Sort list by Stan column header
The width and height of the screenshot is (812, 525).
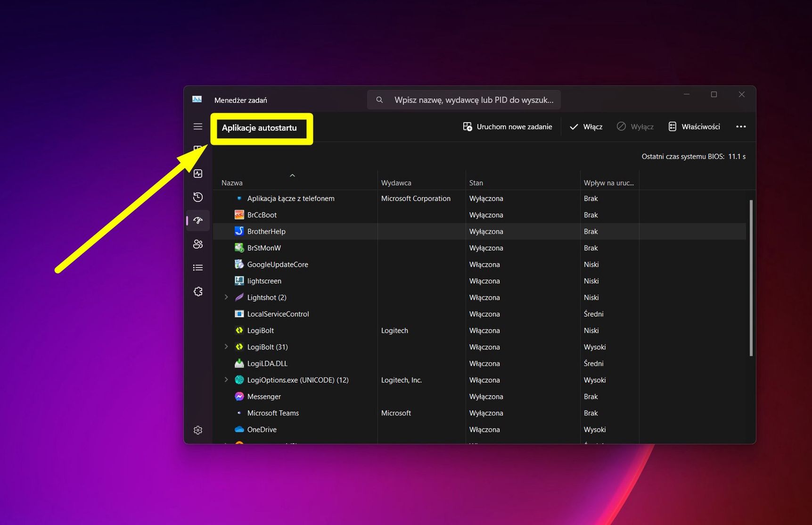tap(476, 183)
